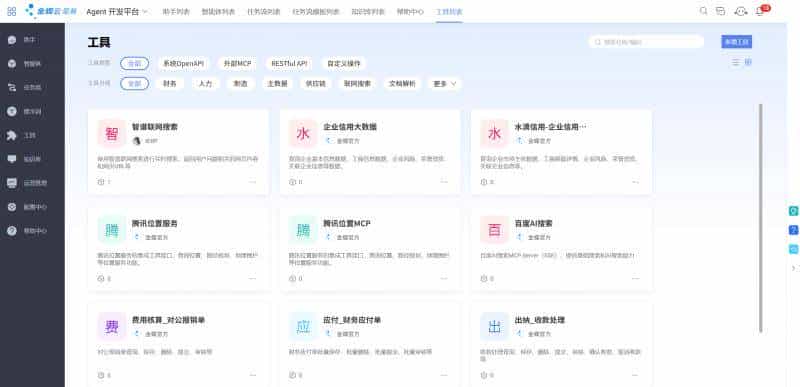Switch to 任务流列表 tab
800x387 pixels.
point(264,11)
